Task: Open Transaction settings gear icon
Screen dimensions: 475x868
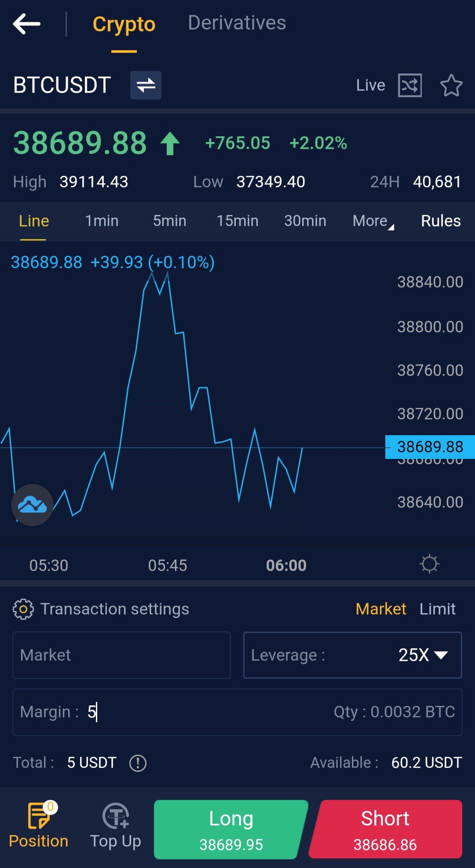Action: [23, 609]
